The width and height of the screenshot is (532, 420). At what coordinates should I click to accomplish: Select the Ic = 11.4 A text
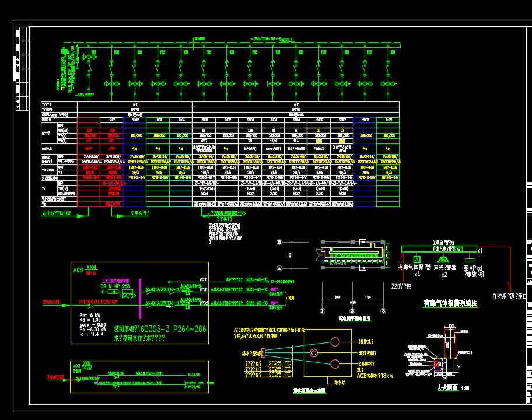[x=92, y=334]
